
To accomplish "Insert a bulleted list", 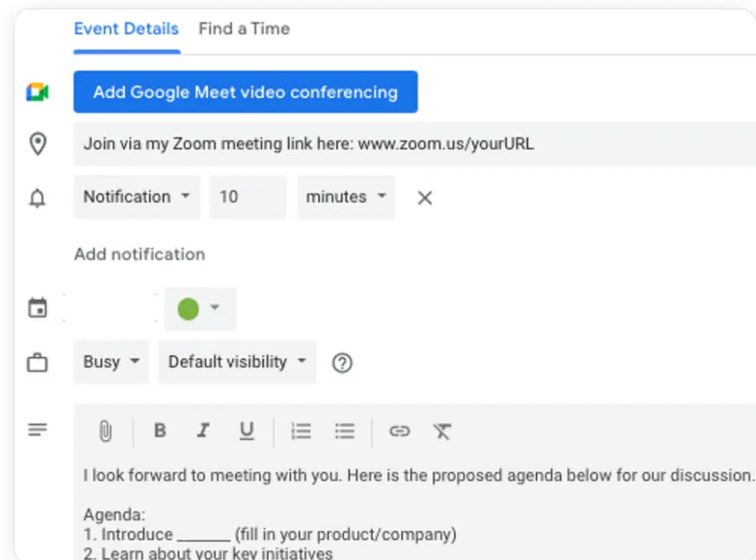I will [x=345, y=431].
